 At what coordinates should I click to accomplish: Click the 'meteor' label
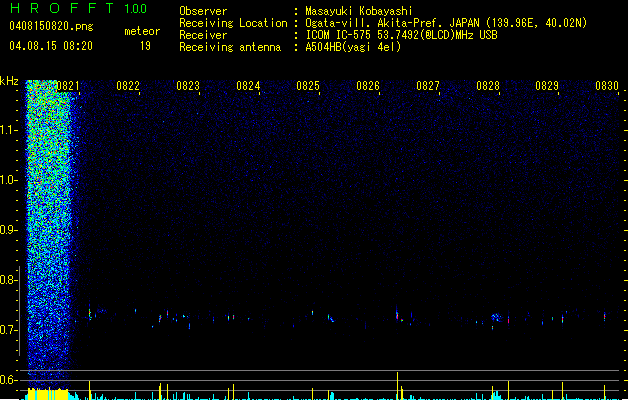tap(142, 31)
